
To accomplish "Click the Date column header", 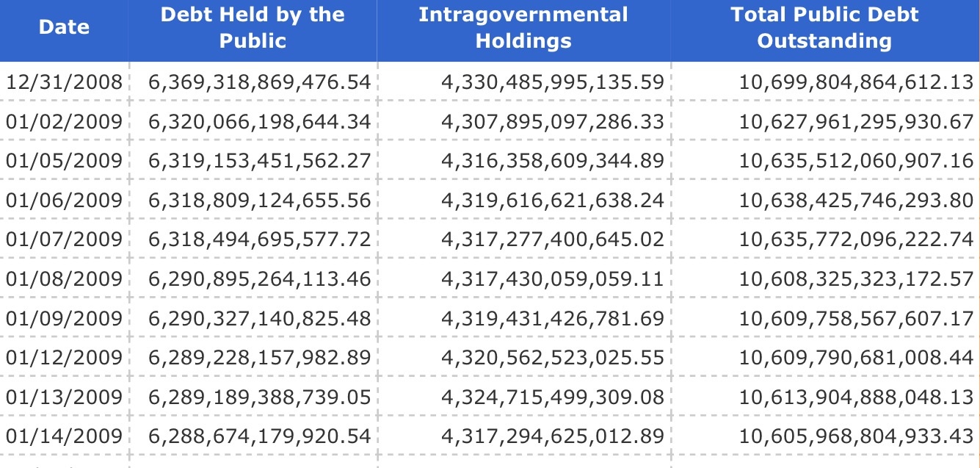I will point(64,28).
